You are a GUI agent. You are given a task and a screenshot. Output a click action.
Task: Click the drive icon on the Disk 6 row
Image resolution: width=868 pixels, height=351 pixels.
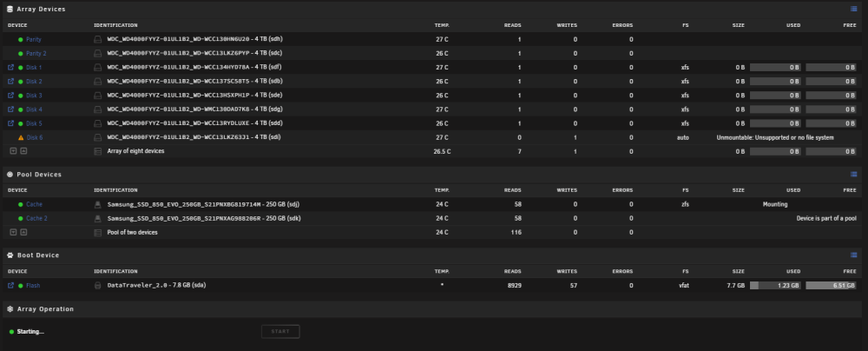[x=97, y=137]
